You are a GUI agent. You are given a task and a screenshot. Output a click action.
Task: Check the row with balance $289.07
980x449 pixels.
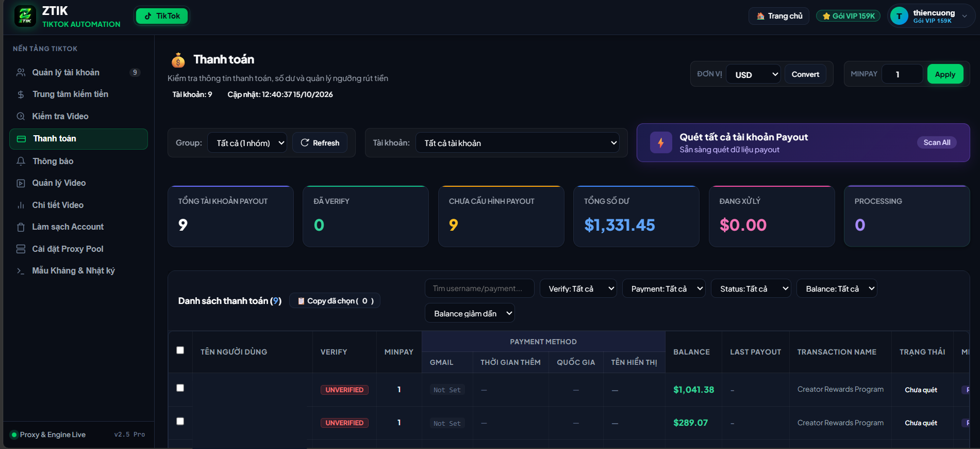point(180,421)
